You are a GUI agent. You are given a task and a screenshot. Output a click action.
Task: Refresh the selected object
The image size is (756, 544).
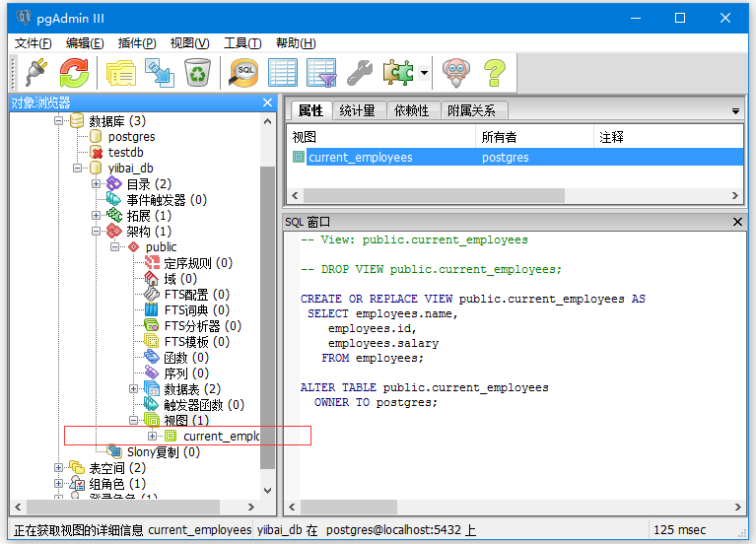coord(74,73)
